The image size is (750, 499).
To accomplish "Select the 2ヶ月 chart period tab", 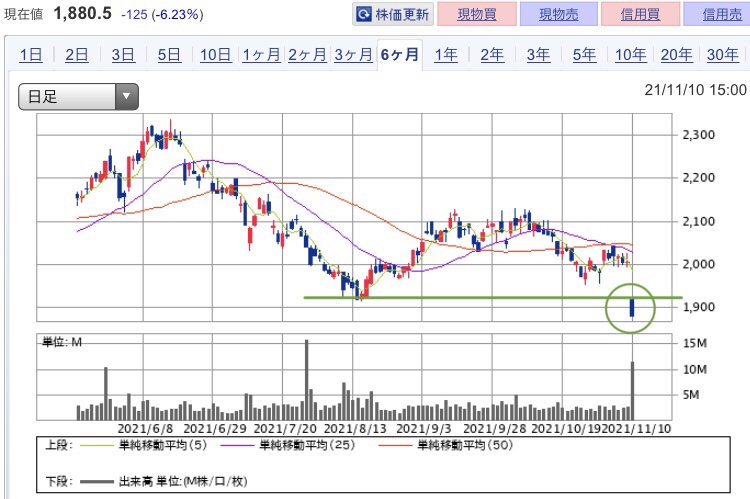I will (307, 55).
